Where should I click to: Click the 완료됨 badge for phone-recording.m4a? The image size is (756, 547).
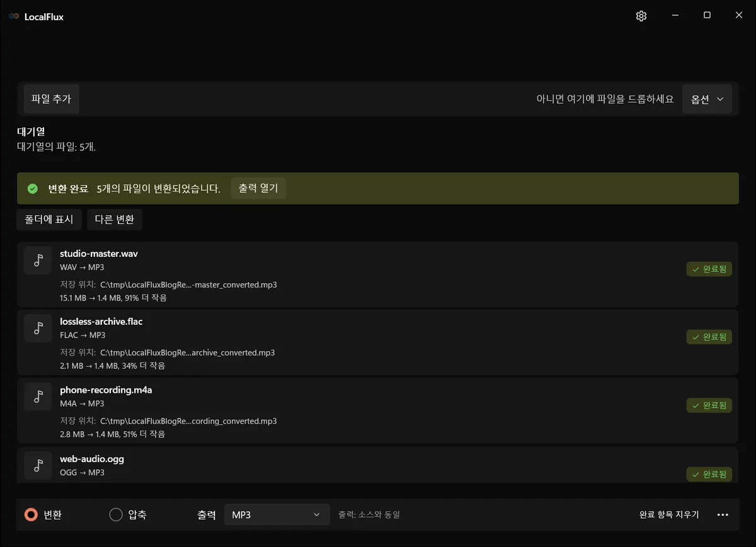coord(709,405)
